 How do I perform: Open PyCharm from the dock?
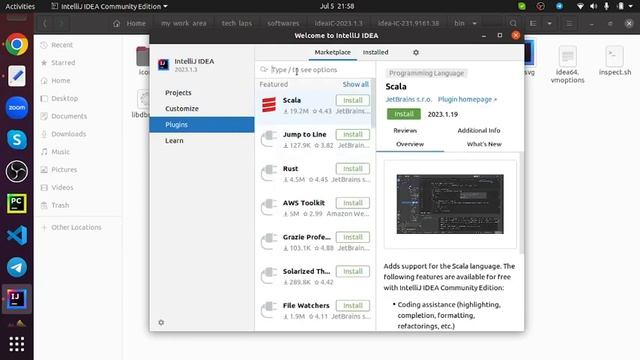[x=17, y=203]
